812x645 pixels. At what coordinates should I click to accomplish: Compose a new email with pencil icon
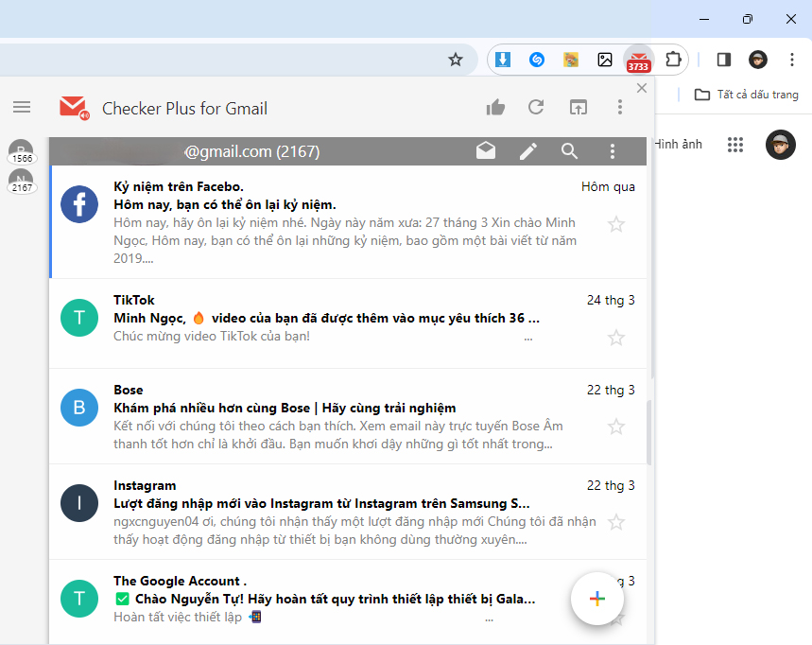point(528,151)
